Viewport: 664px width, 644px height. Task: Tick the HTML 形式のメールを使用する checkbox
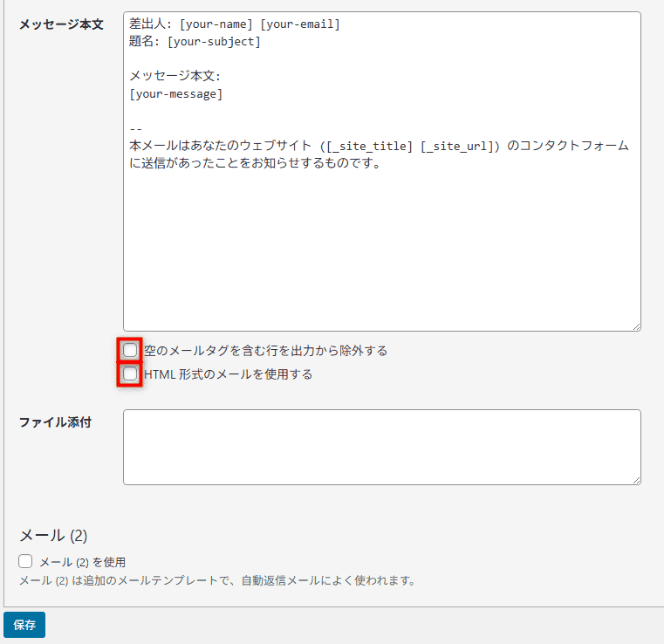(x=130, y=374)
